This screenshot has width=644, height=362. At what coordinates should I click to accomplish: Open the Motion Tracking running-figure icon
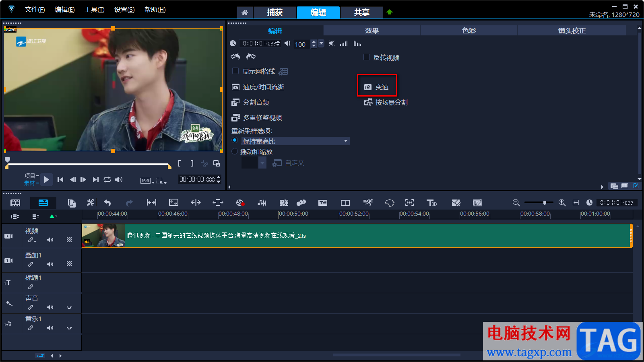368,203
